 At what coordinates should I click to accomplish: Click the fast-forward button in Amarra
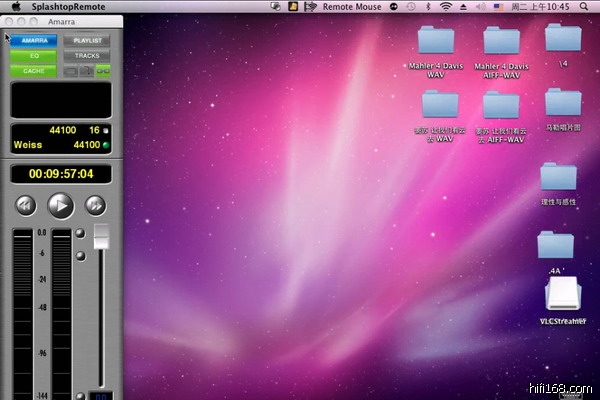coord(96,205)
